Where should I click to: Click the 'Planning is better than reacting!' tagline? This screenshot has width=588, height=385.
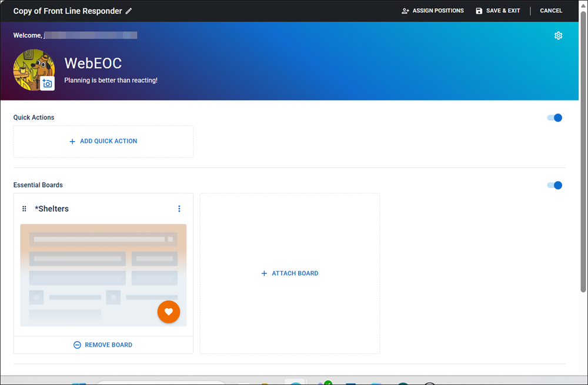(x=111, y=80)
